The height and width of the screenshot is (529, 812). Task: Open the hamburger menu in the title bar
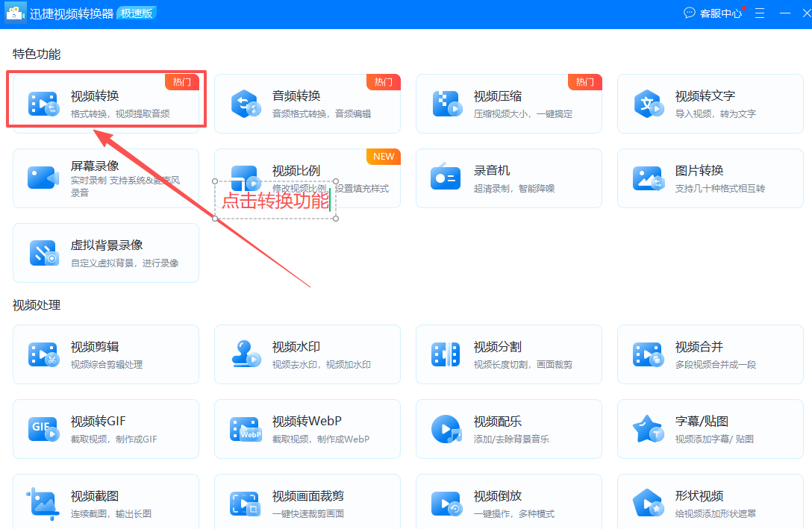[759, 13]
